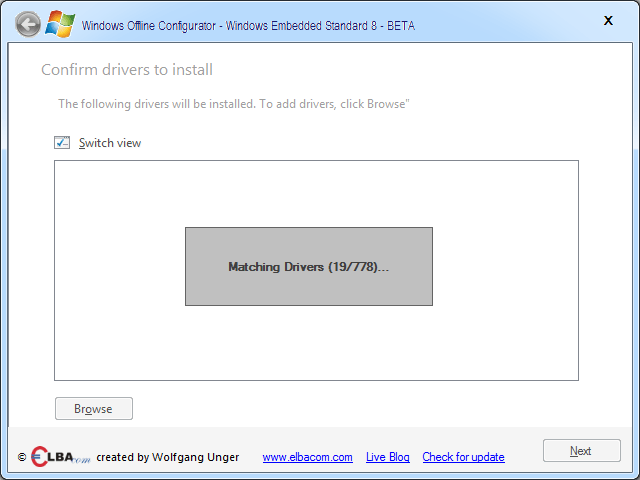Click the 'The following drivers will be installed' text
This screenshot has width=640, height=480.
tap(157, 104)
